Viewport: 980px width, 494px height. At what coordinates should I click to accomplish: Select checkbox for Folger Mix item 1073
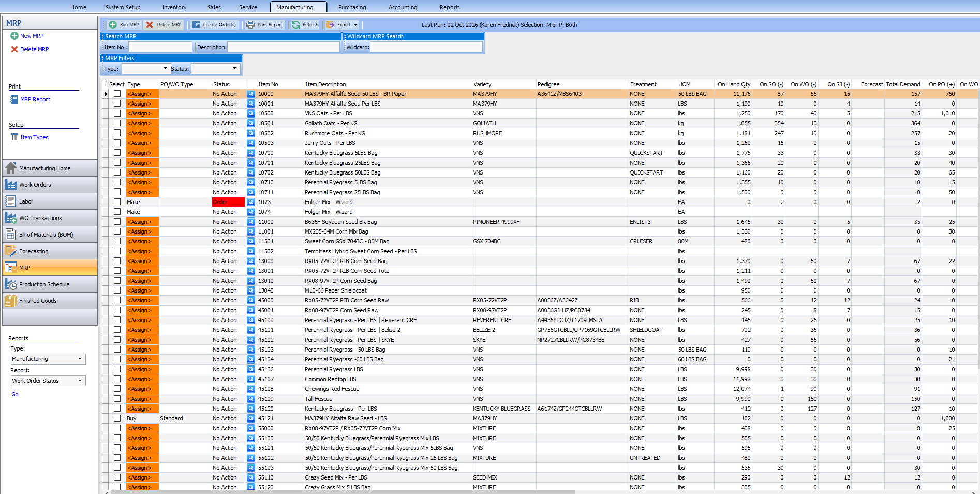click(x=117, y=202)
